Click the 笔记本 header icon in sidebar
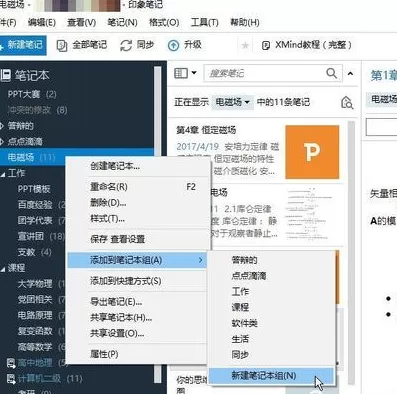This screenshot has height=394, width=397. coord(5,76)
